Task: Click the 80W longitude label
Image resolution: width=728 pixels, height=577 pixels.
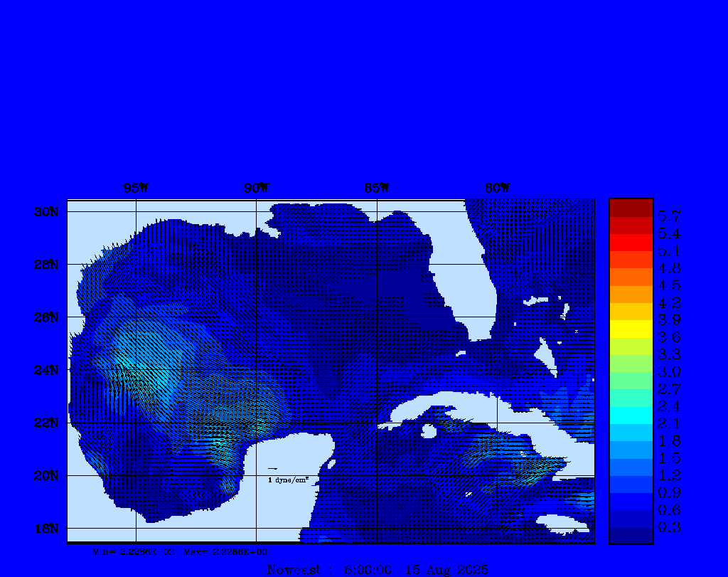Action: 497,189
